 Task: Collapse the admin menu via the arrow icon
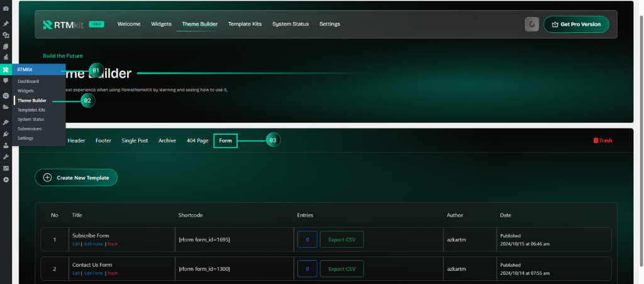tap(6, 179)
